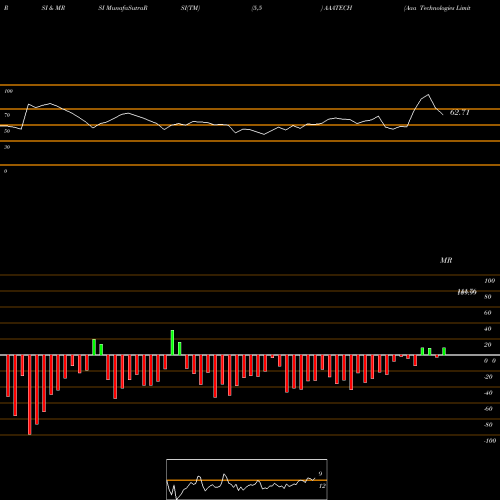Click the rightmost green MR bar
The width and height of the screenshot is (500, 500).
pyautogui.click(x=444, y=351)
